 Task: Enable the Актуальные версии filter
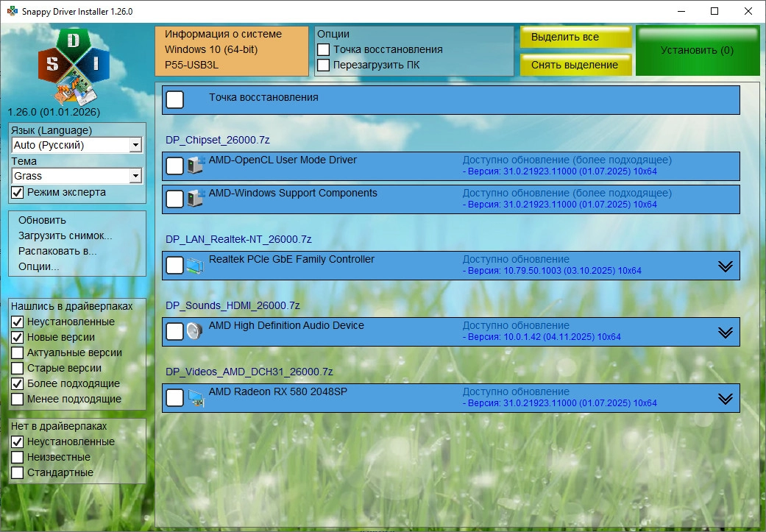point(18,352)
